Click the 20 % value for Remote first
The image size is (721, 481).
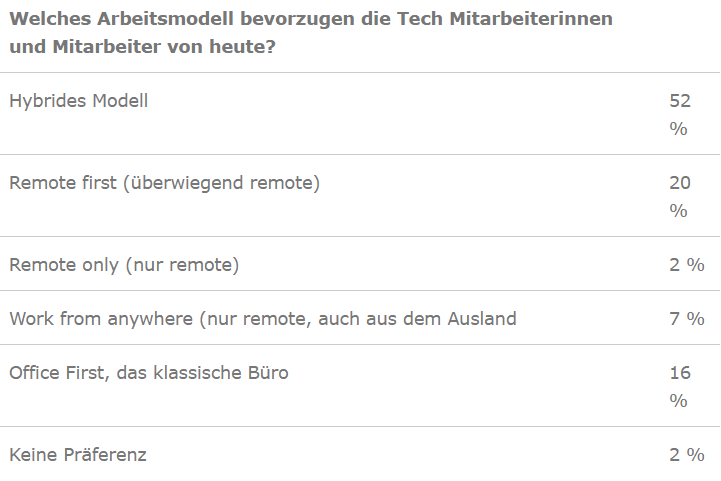point(680,196)
